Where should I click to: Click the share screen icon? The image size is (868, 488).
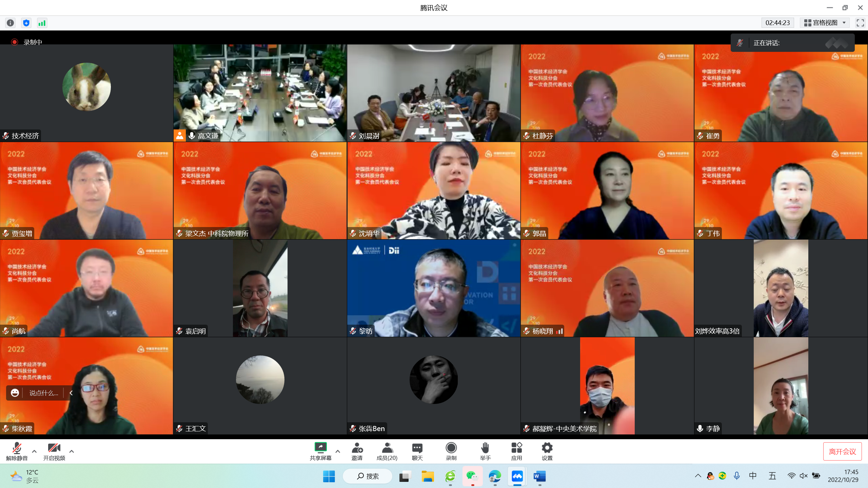(x=320, y=448)
